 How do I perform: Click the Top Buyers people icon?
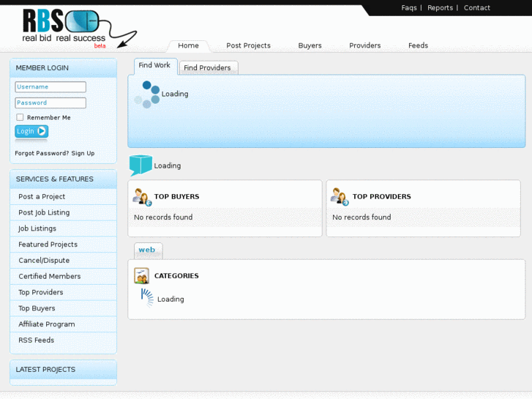click(142, 197)
